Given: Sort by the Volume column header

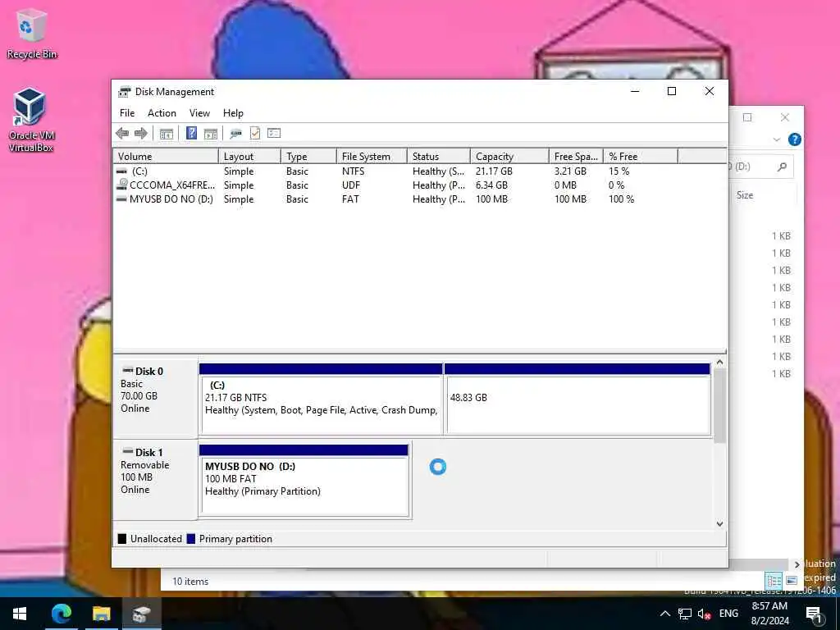Looking at the screenshot, I should click(x=166, y=157).
